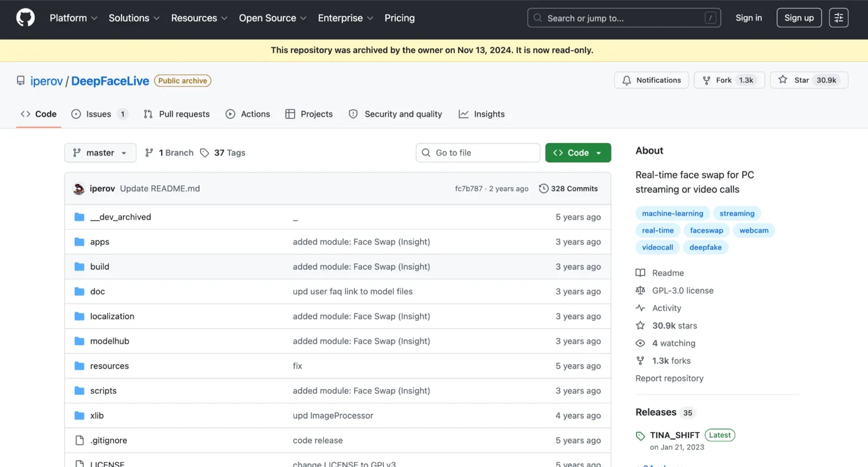Open the Security and quality tab

395,114
